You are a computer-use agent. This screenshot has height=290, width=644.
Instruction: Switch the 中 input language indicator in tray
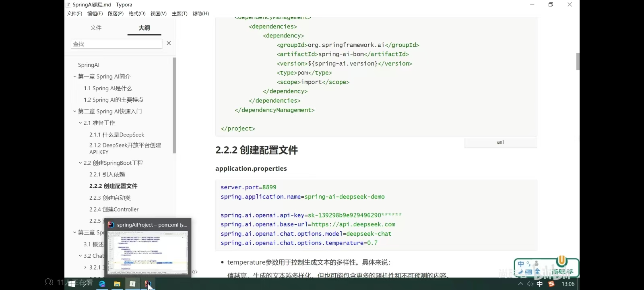pyautogui.click(x=540, y=284)
